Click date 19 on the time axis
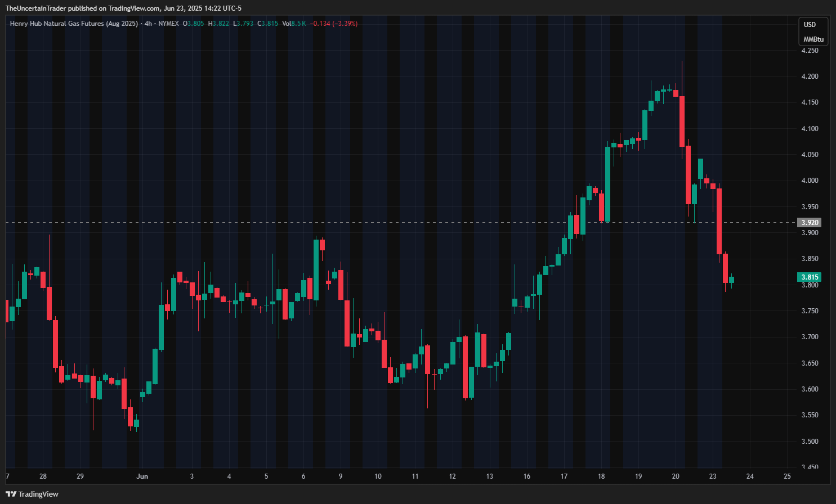The width and height of the screenshot is (836, 504). [638, 476]
